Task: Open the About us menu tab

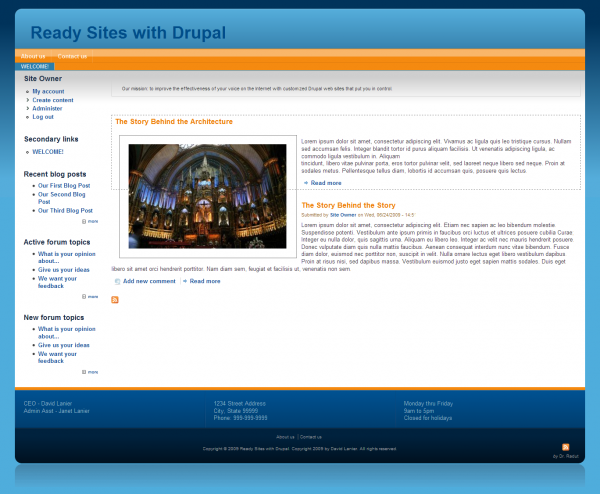Action: coord(33,56)
